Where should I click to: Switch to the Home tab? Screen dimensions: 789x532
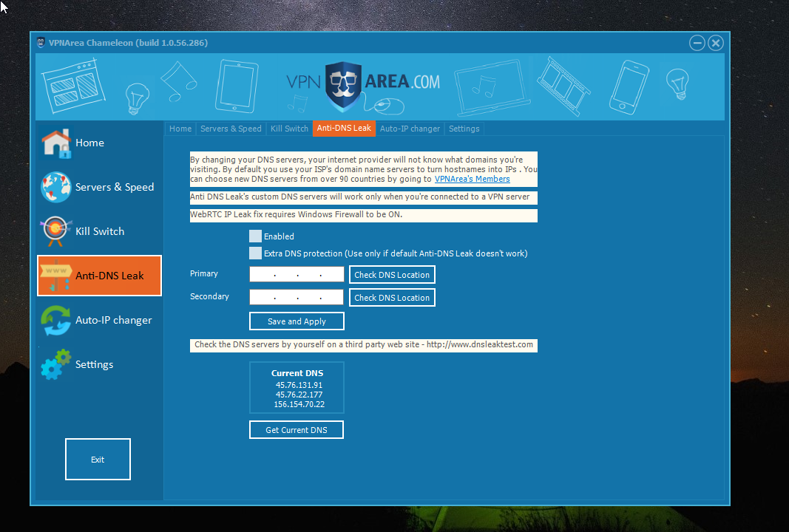[x=180, y=129]
